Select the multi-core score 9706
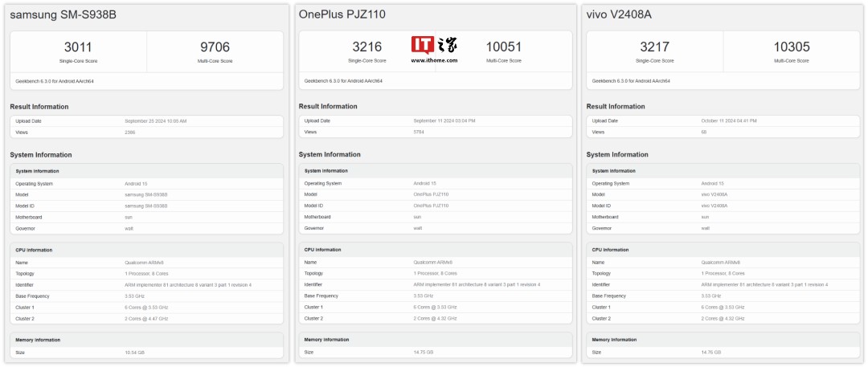868x367 pixels. pos(215,47)
